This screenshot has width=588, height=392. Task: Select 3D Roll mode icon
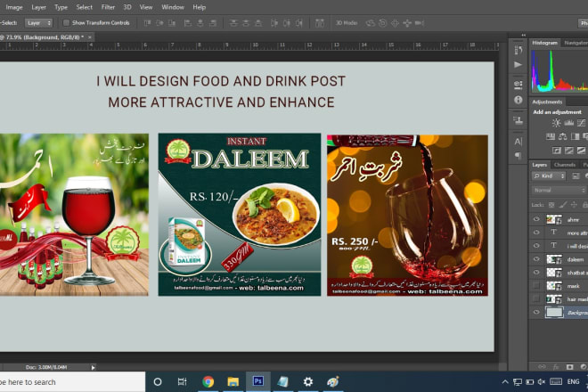382,23
